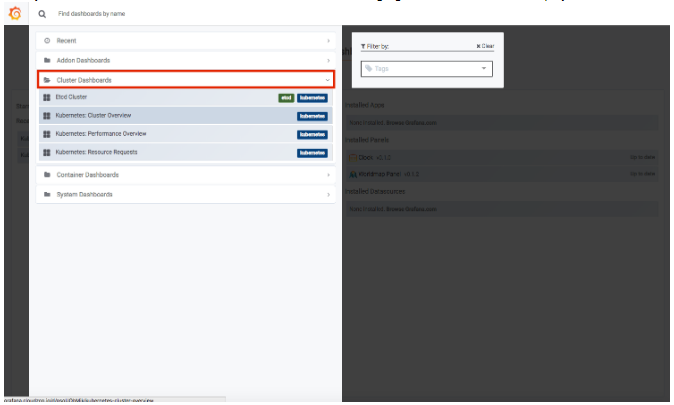Click the Worldmap Panel plugin icon
Image resolution: width=674 pixels, height=405 pixels.
coord(353,174)
